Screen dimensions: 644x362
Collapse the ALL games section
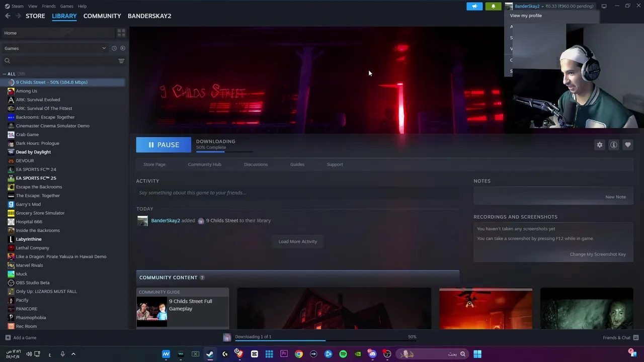pos(5,74)
